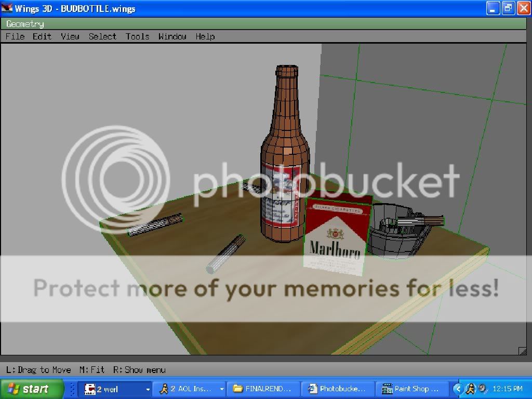532x399 pixels.
Task: Expand the werl taskbar group dropdown
Action: (148, 389)
